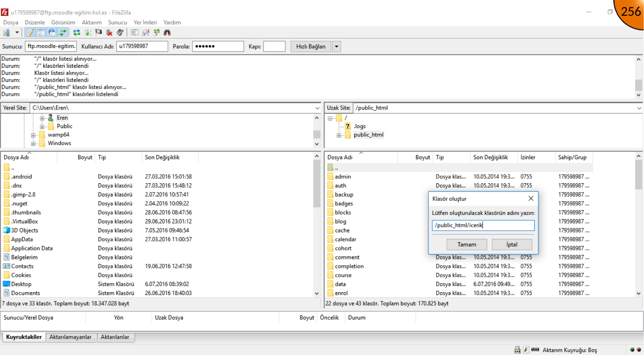Image resolution: width=644 pixels, height=362 pixels.
Task: Open the Düzenle menu
Action: [35, 22]
